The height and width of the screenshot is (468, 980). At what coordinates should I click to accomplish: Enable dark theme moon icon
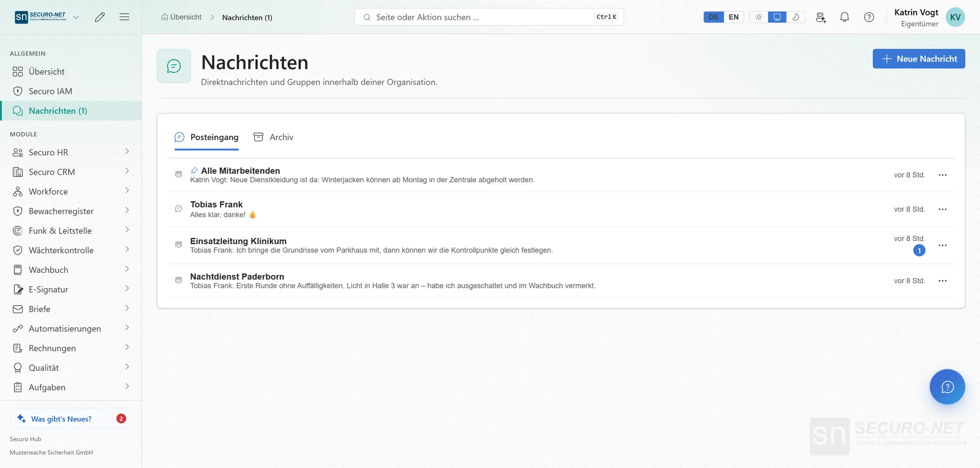coord(795,17)
